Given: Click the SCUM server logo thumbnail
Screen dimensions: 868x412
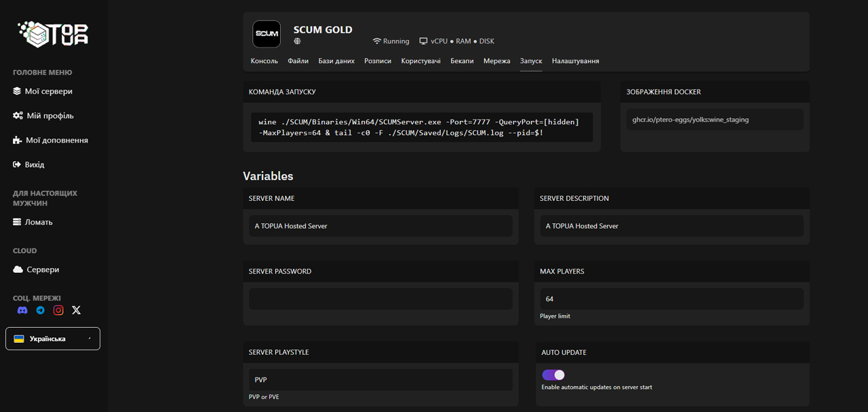Looking at the screenshot, I should (267, 34).
